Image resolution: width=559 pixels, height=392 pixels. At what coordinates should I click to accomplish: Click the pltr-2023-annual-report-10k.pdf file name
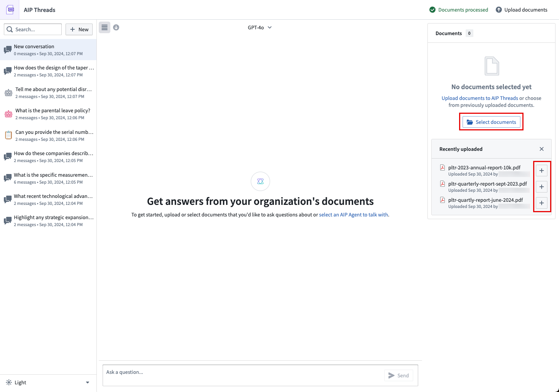(x=484, y=167)
